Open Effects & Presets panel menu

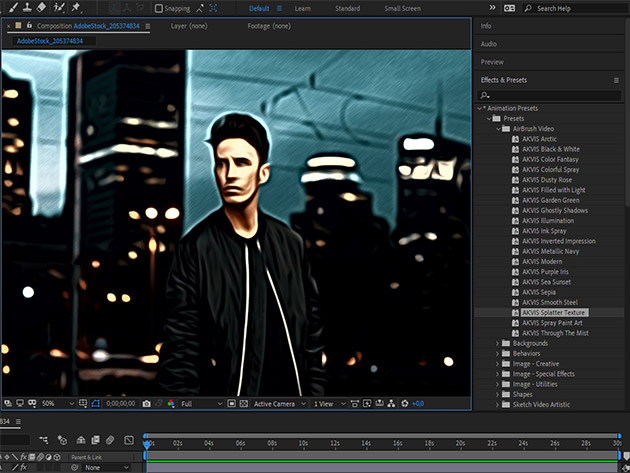(616, 80)
